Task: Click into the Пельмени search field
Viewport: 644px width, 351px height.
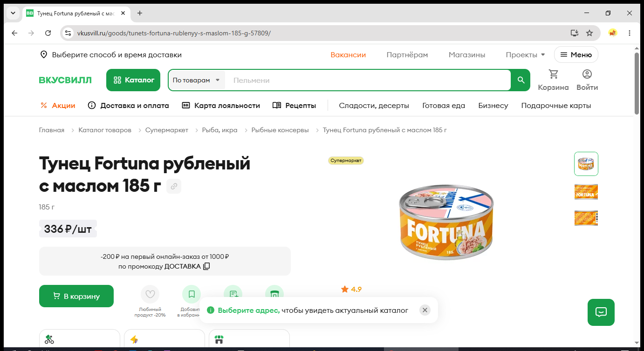Action: (368, 80)
